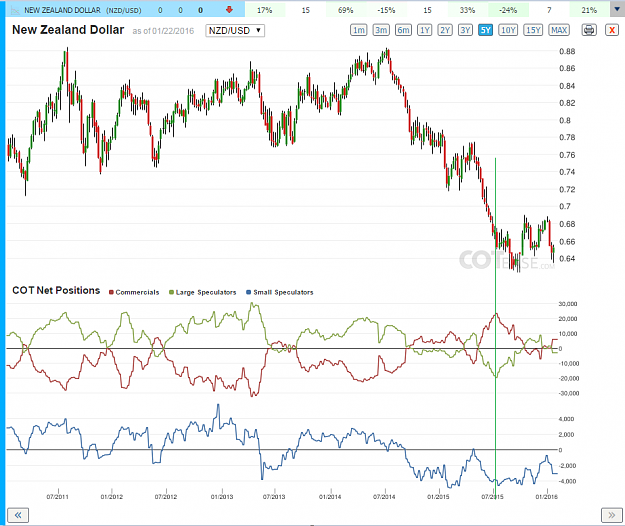Toggle the Small Speculators legend series
The width and height of the screenshot is (625, 526).
tap(280, 292)
